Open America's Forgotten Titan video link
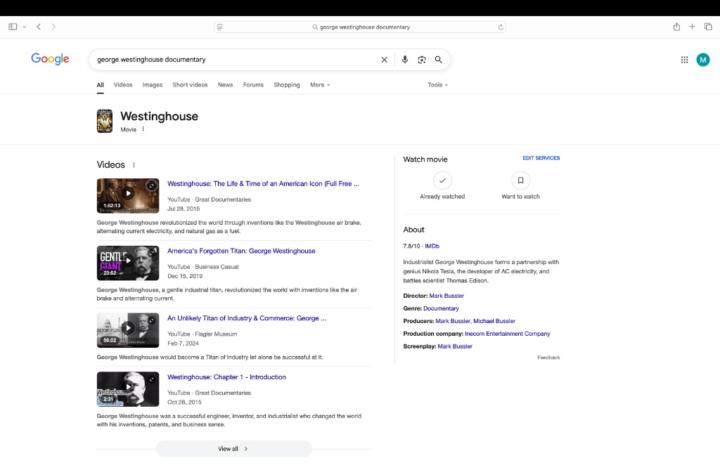This screenshot has height=465, width=720. [x=241, y=251]
